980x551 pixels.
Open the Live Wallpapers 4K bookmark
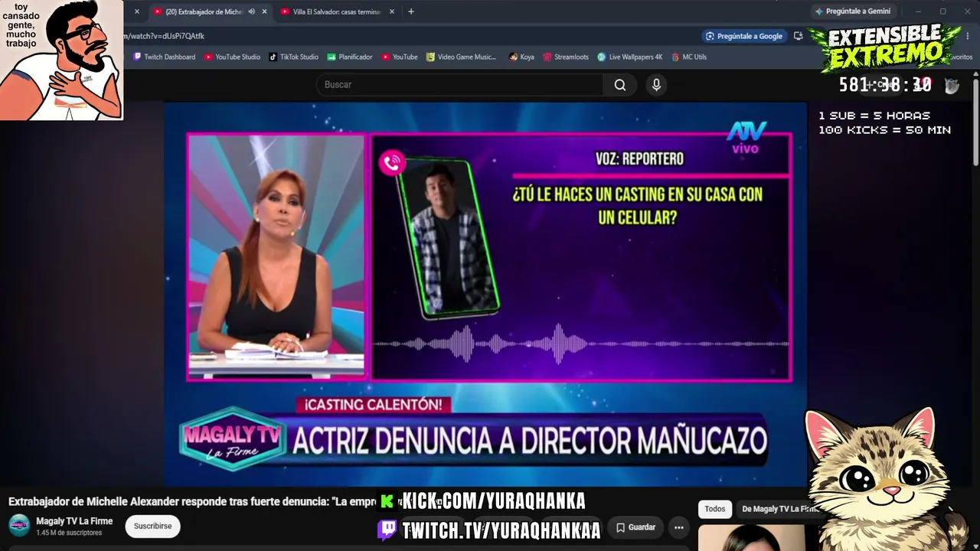tap(630, 57)
